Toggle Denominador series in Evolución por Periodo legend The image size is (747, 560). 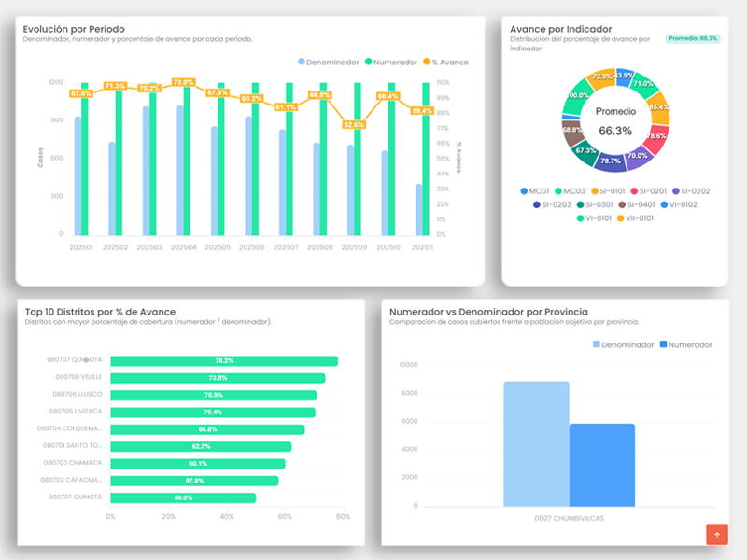click(329, 62)
